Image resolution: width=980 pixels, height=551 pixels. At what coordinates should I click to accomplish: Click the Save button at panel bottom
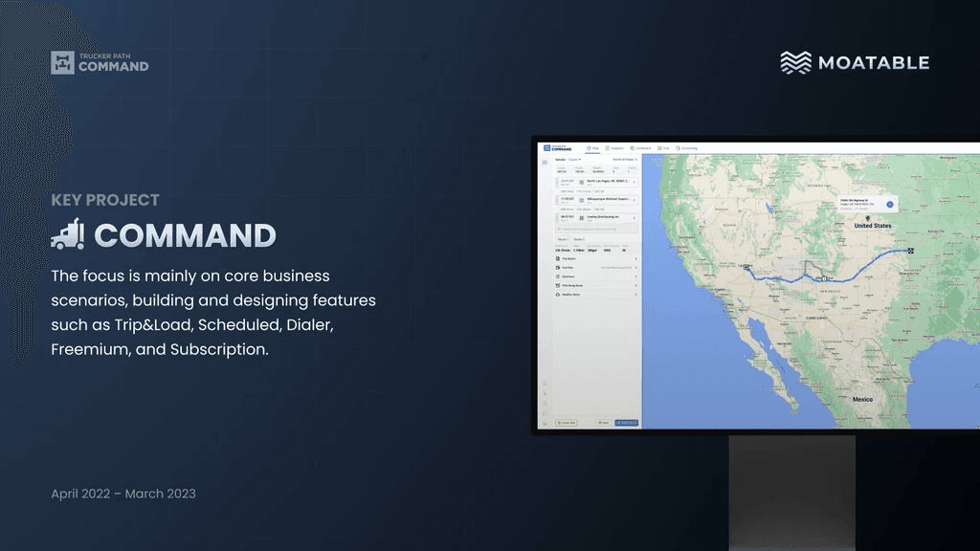603,423
